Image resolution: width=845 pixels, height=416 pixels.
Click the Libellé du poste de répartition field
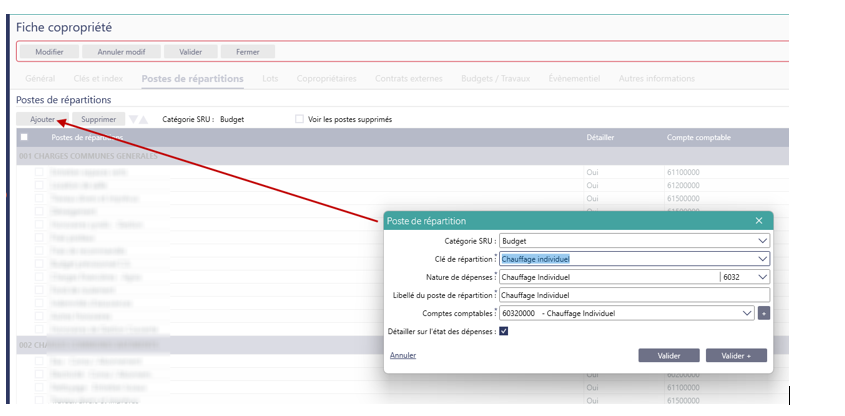click(633, 295)
